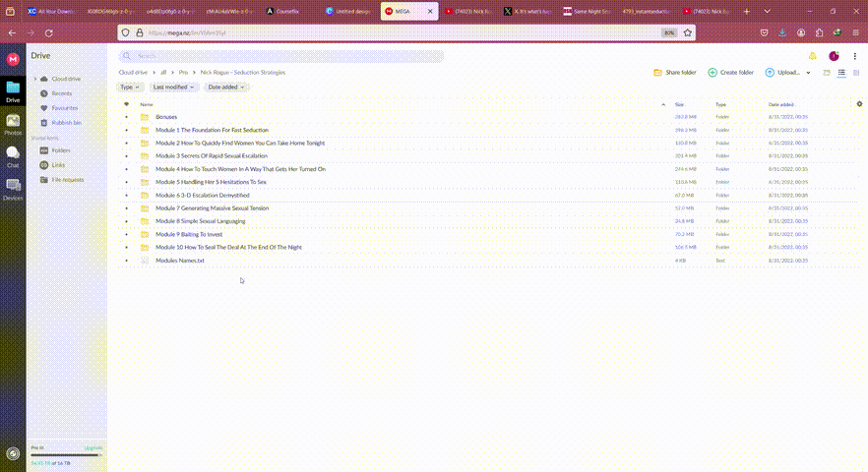Open the notifications bell icon
This screenshot has height=472, width=868.
[812, 56]
